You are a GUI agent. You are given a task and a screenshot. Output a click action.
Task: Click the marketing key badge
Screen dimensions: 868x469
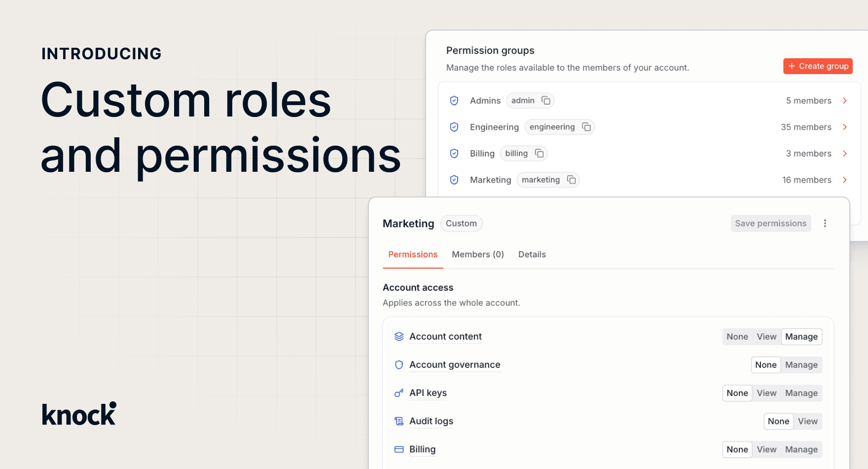[x=548, y=180]
